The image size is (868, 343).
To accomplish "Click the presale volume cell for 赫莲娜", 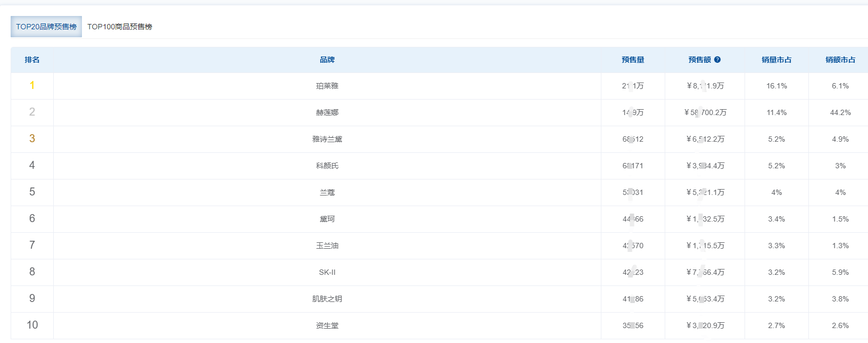I will point(633,112).
